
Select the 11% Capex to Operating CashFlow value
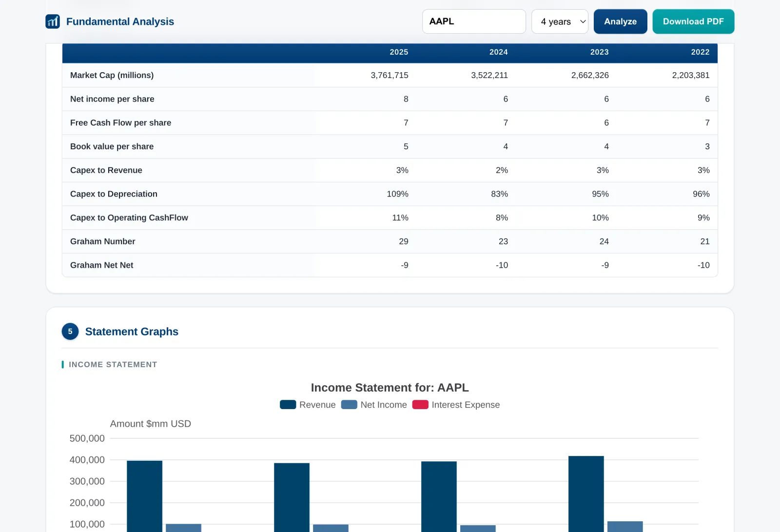[400, 217]
